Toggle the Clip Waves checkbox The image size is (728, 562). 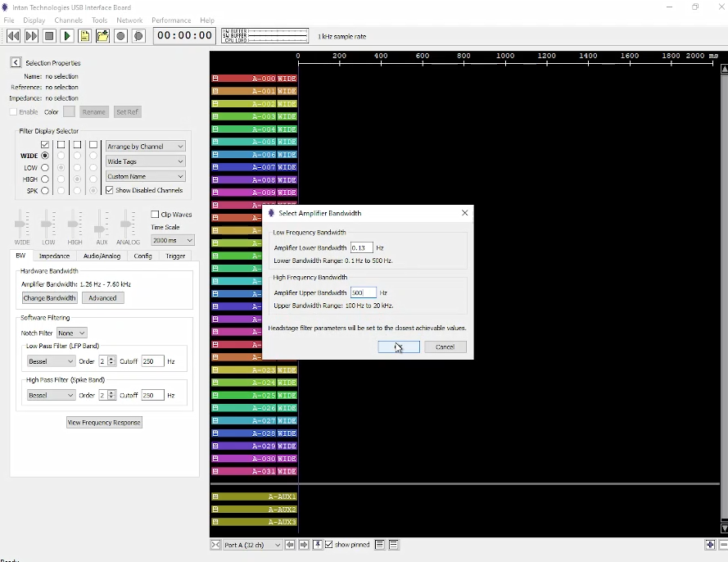point(155,215)
